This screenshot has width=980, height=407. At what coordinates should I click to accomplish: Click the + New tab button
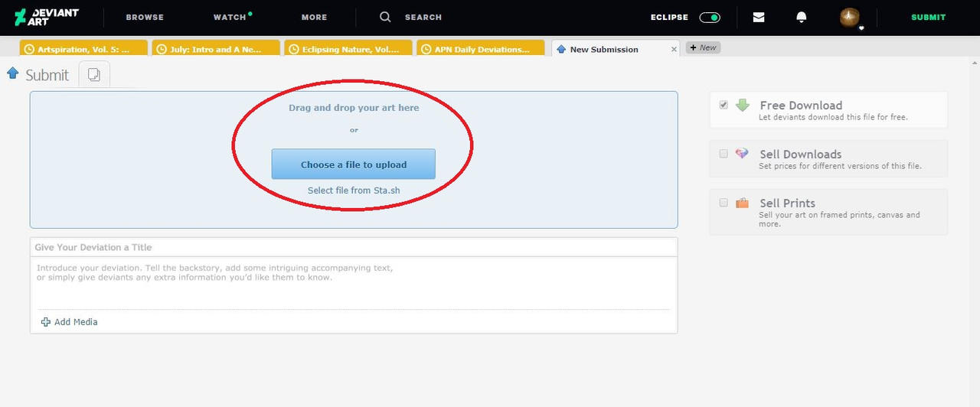(x=703, y=47)
